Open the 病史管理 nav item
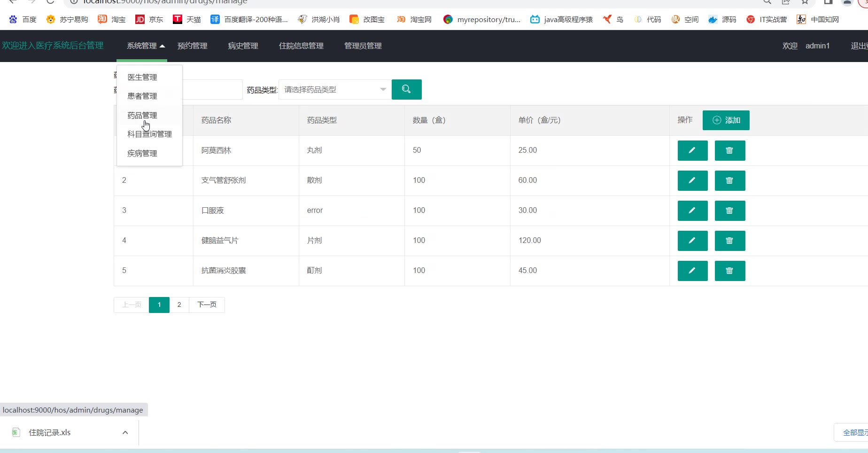Viewport: 868px width, 453px height. [x=243, y=46]
